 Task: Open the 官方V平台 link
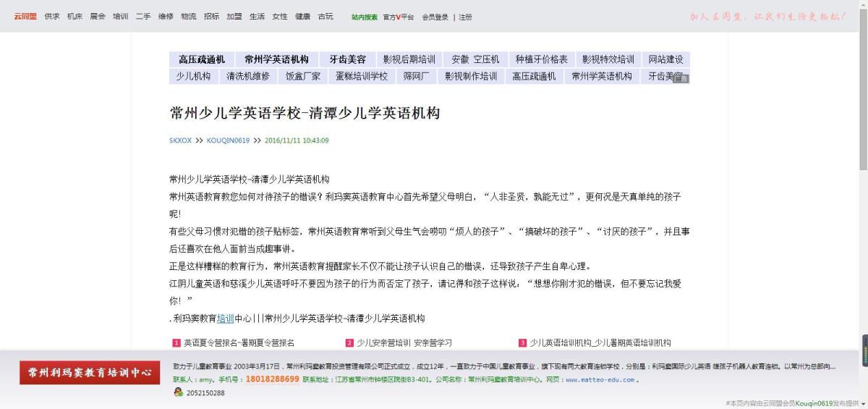(x=399, y=17)
